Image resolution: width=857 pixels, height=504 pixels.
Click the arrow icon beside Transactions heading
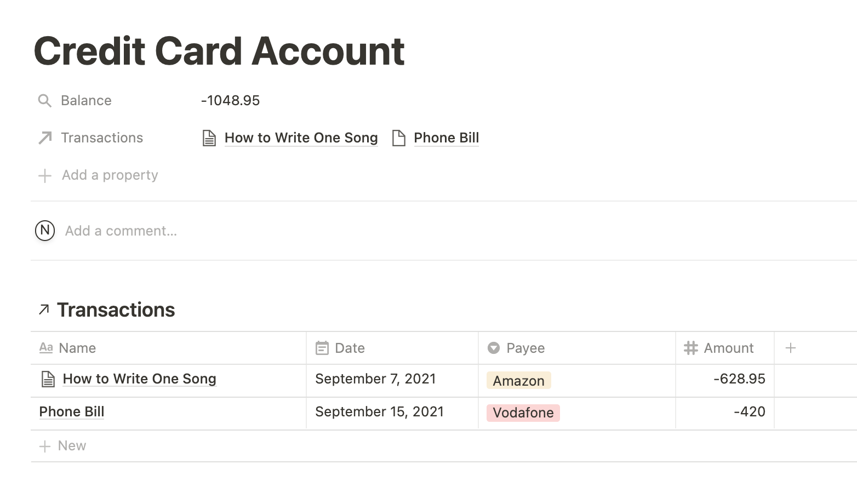(44, 310)
